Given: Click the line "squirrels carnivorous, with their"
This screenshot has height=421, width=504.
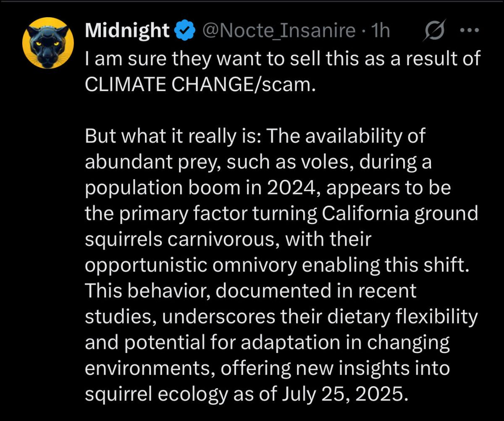Looking at the screenshot, I should click(228, 240).
